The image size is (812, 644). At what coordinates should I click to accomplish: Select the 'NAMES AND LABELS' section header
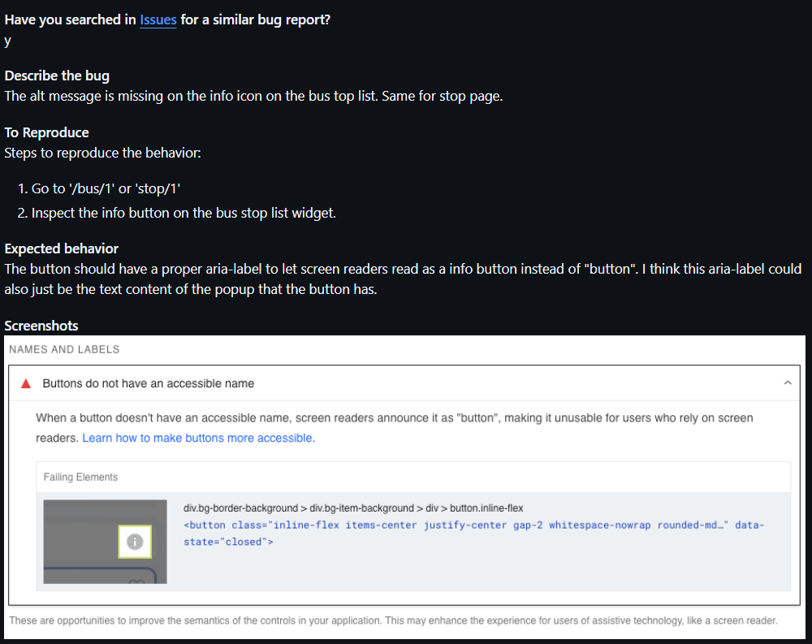[64, 349]
